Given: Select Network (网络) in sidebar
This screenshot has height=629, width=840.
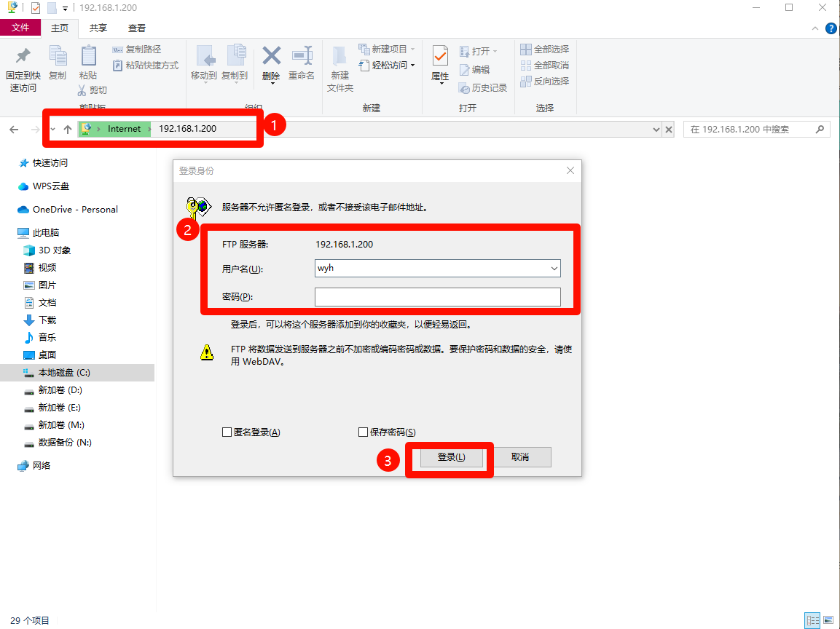Looking at the screenshot, I should click(34, 466).
